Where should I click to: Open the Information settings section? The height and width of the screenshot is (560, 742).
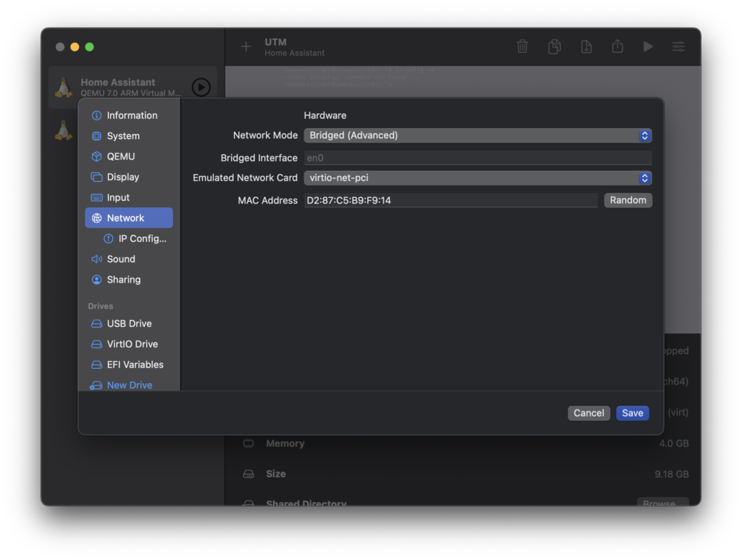pyautogui.click(x=129, y=115)
